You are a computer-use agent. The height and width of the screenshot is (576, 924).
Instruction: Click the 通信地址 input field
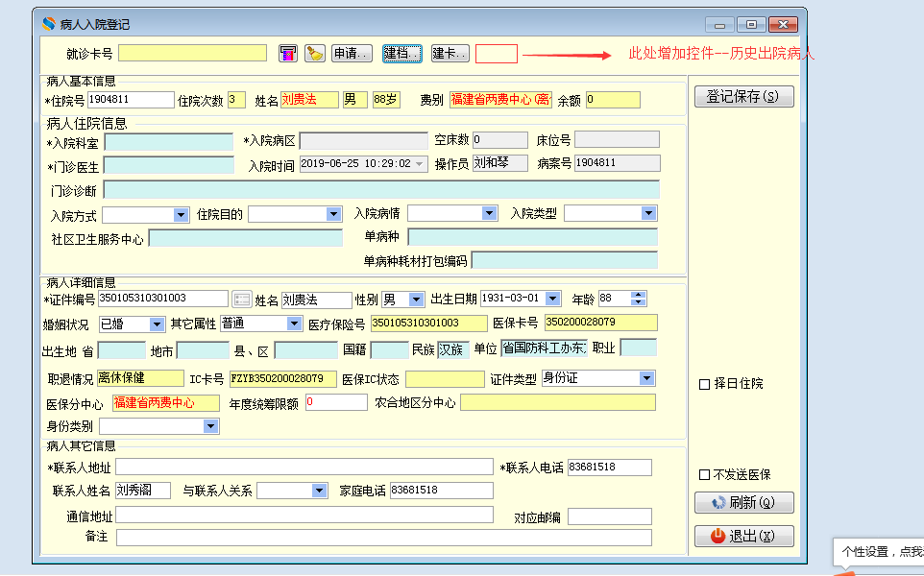point(304,515)
